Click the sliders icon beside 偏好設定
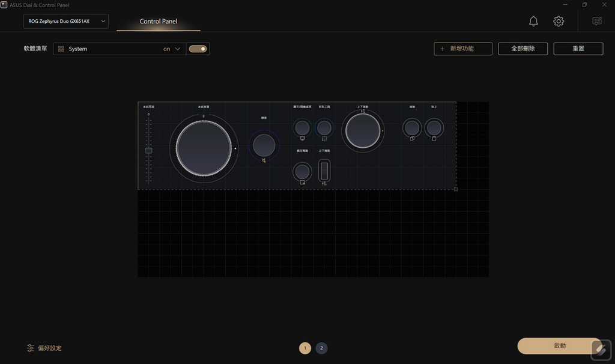615x364 pixels. click(x=31, y=348)
